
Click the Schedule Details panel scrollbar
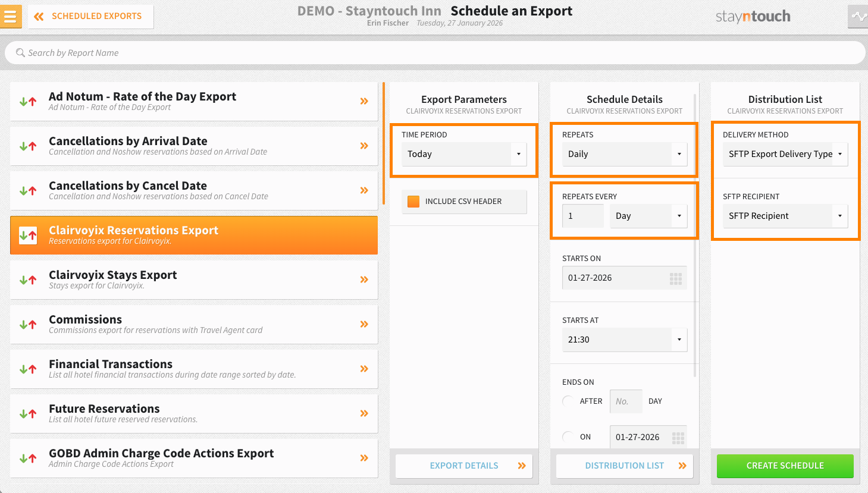tap(695, 235)
